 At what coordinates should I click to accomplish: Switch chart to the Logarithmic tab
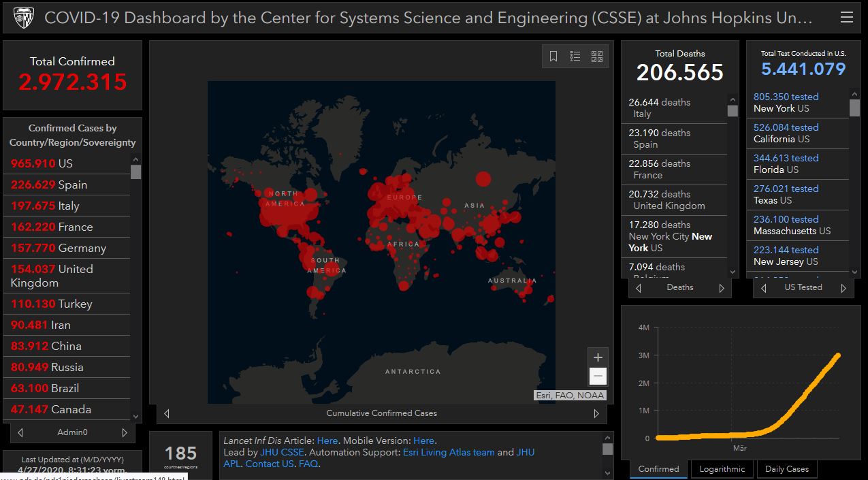point(722,469)
